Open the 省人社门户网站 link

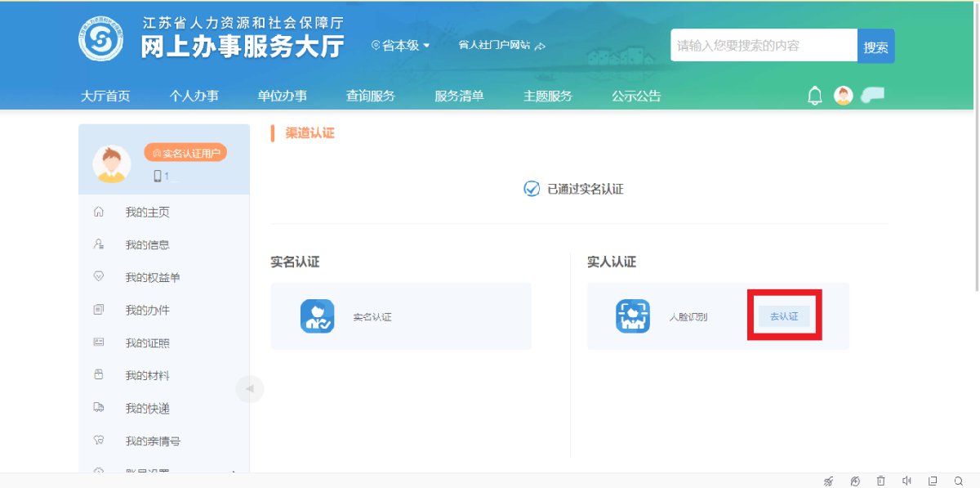(x=501, y=46)
